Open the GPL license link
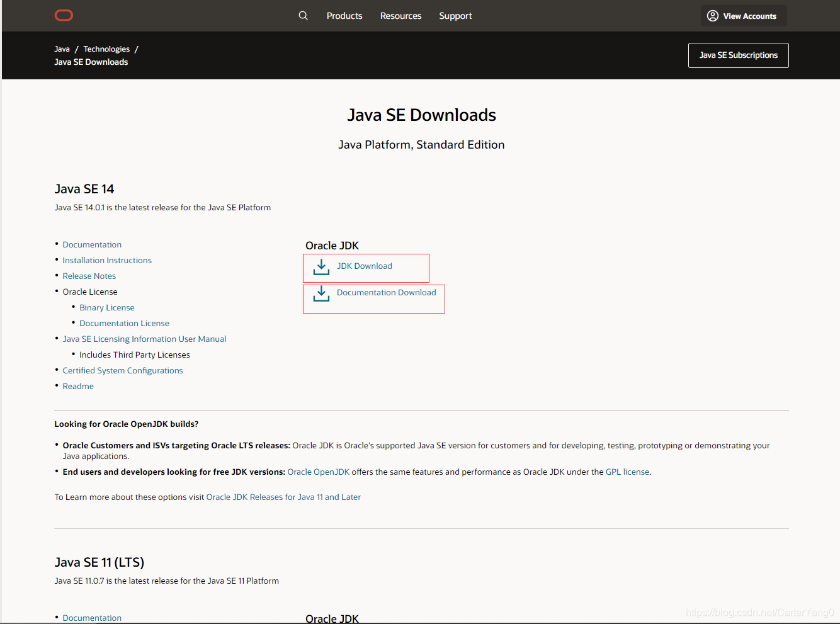This screenshot has width=840, height=624. (x=627, y=472)
